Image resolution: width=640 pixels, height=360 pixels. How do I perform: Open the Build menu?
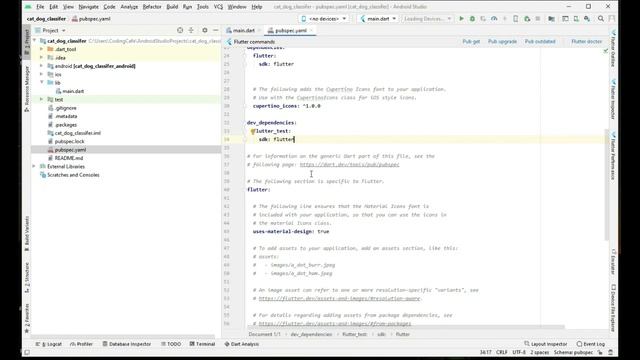tap(172, 7)
